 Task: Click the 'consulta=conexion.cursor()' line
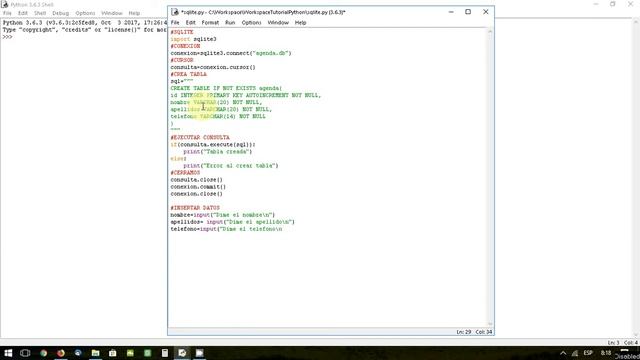213,67
